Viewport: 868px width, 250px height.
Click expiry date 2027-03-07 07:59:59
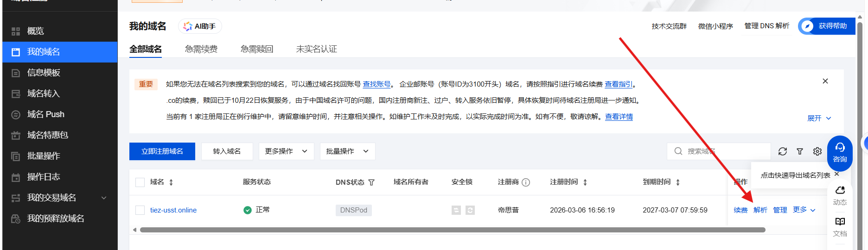coord(675,210)
